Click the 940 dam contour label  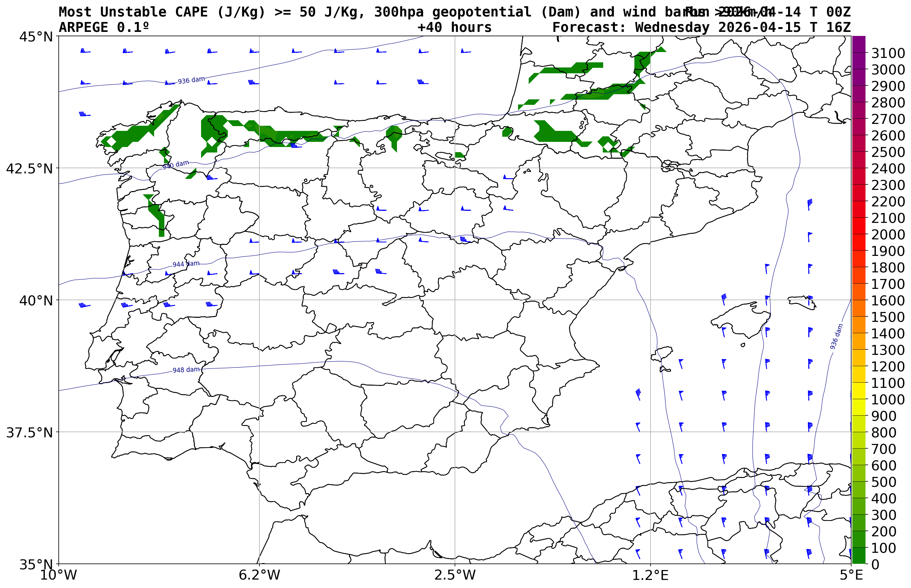coord(175,165)
